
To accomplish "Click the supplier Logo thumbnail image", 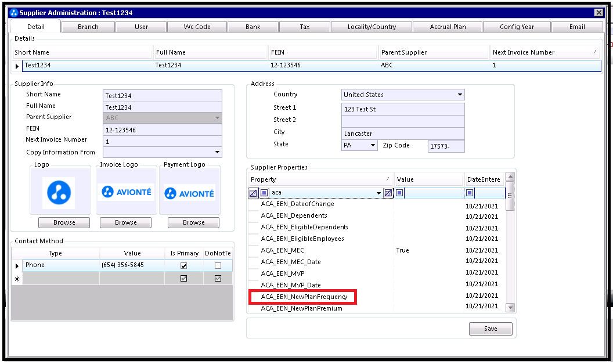I will pos(59,192).
